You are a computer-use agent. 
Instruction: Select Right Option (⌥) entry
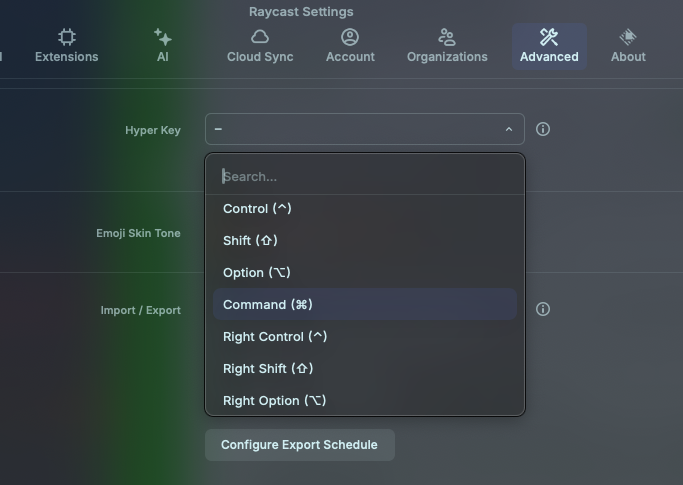[x=274, y=401]
